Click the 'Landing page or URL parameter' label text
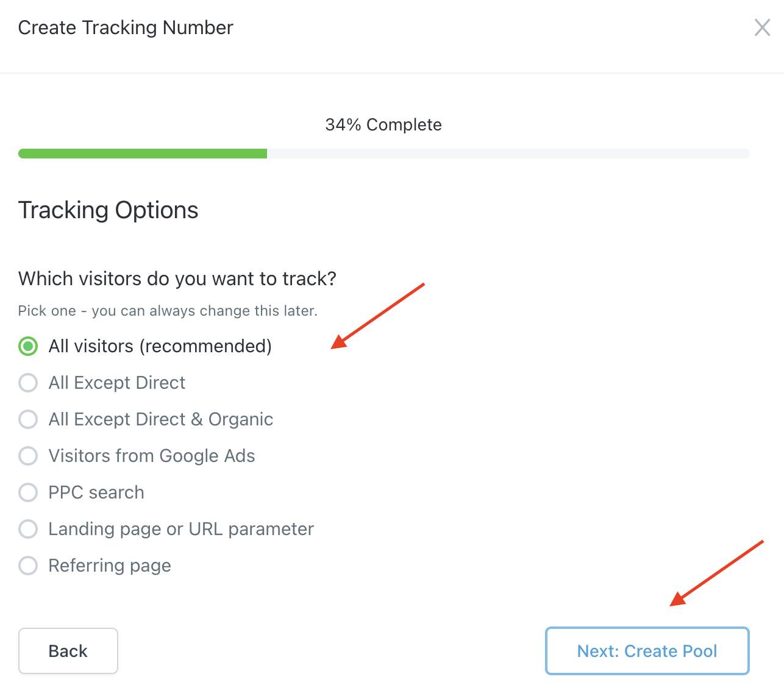 181,529
